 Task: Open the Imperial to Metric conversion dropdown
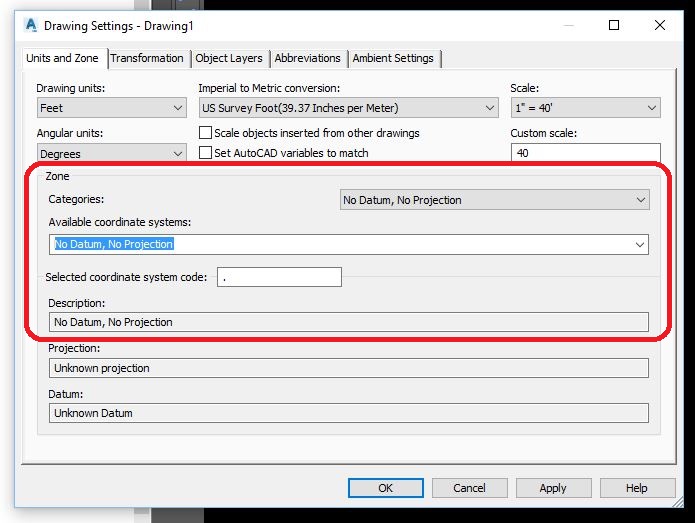click(x=348, y=108)
